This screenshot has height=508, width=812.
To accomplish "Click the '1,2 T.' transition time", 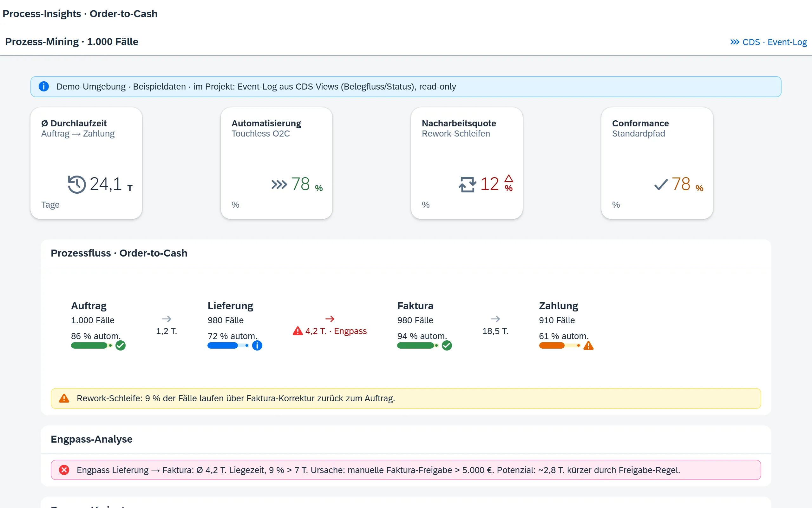I will tap(167, 331).
